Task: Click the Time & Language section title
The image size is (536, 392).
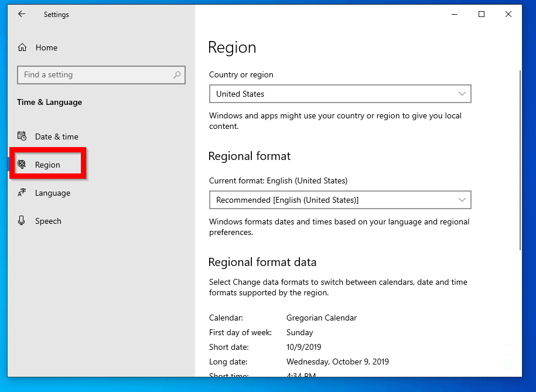Action: coord(50,103)
